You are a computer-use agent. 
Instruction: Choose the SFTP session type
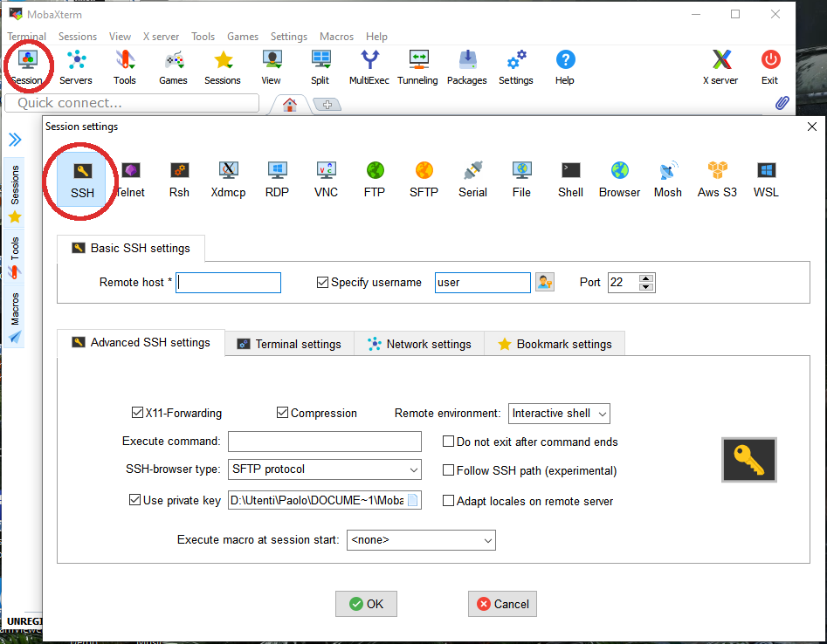[x=424, y=181]
